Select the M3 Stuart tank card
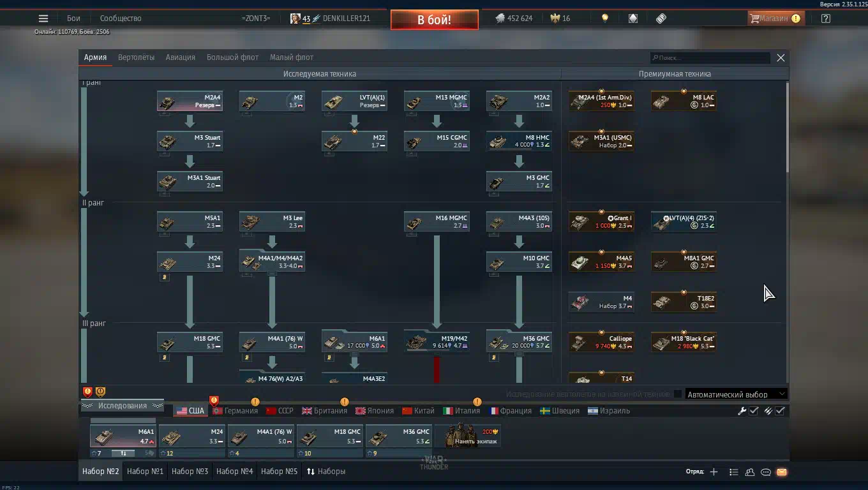Viewport: 868px width, 490px height. pyautogui.click(x=190, y=141)
